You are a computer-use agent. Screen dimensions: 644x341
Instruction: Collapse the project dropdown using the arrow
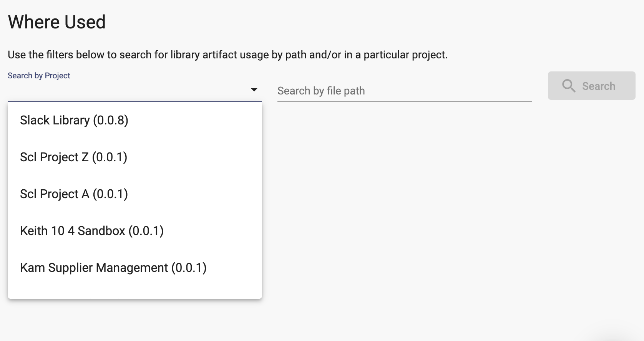coord(254,90)
